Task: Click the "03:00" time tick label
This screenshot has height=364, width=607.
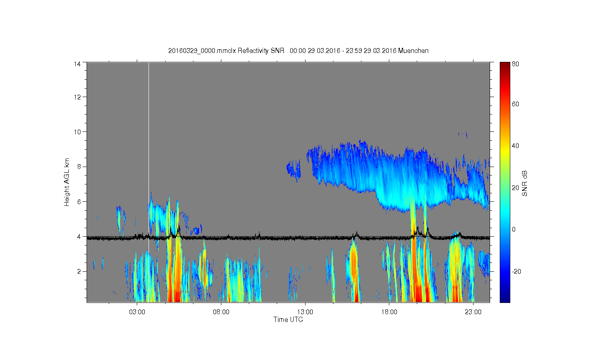Action: tap(137, 312)
